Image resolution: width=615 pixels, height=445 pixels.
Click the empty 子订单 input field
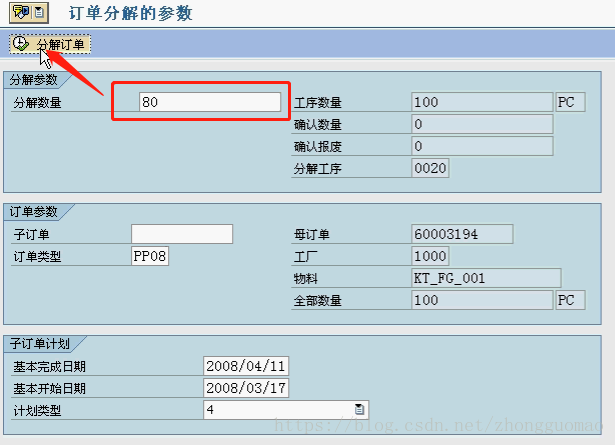[182, 234]
